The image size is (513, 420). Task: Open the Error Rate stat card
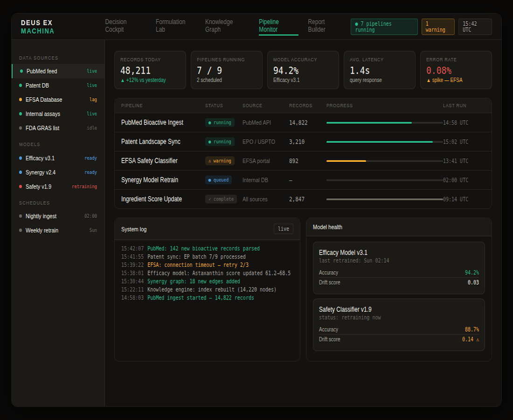click(456, 70)
